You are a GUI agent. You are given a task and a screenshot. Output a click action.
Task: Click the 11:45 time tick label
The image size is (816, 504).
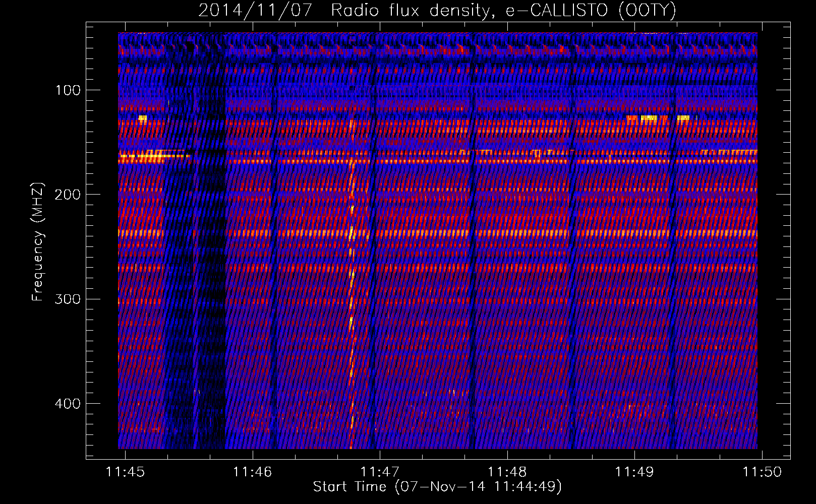(x=125, y=472)
